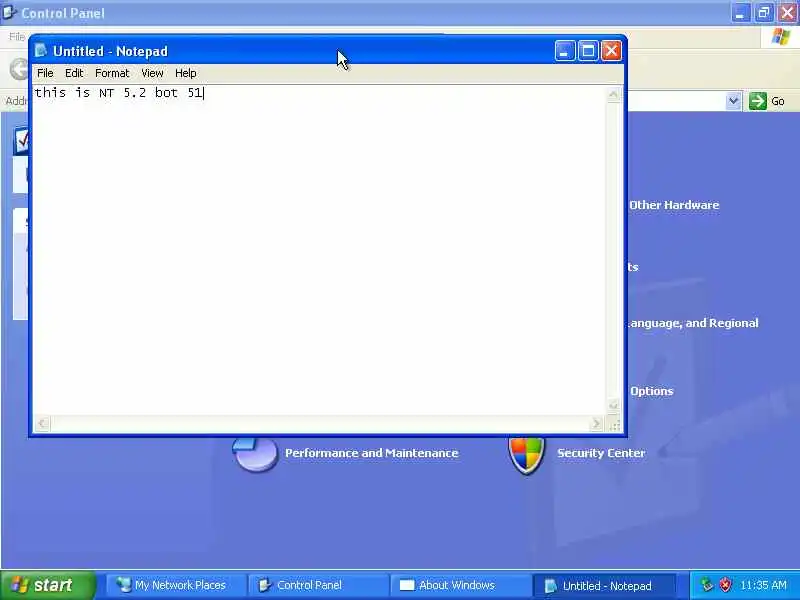Place cursor in Notepad text area
The image size is (800, 600).
pos(319,250)
